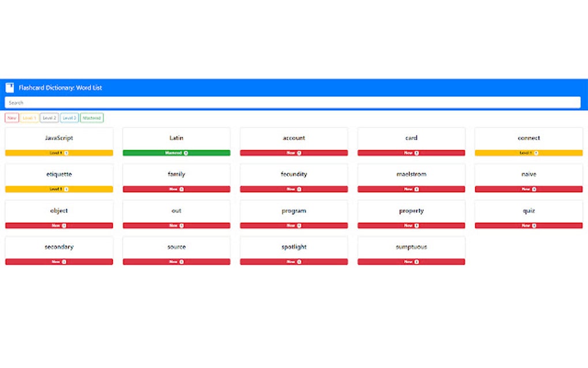The image size is (588, 368).
Task: Click the info icon on Latin's Mastered bar
Action: pyautogui.click(x=186, y=153)
